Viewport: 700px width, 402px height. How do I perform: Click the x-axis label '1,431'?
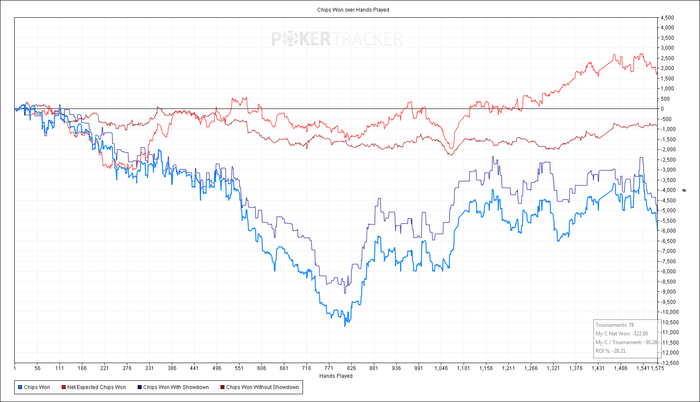(x=598, y=368)
